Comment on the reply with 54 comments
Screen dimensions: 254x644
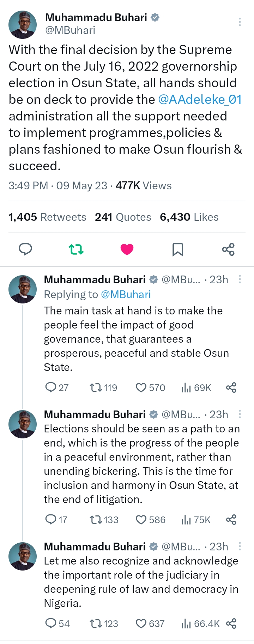(51, 624)
